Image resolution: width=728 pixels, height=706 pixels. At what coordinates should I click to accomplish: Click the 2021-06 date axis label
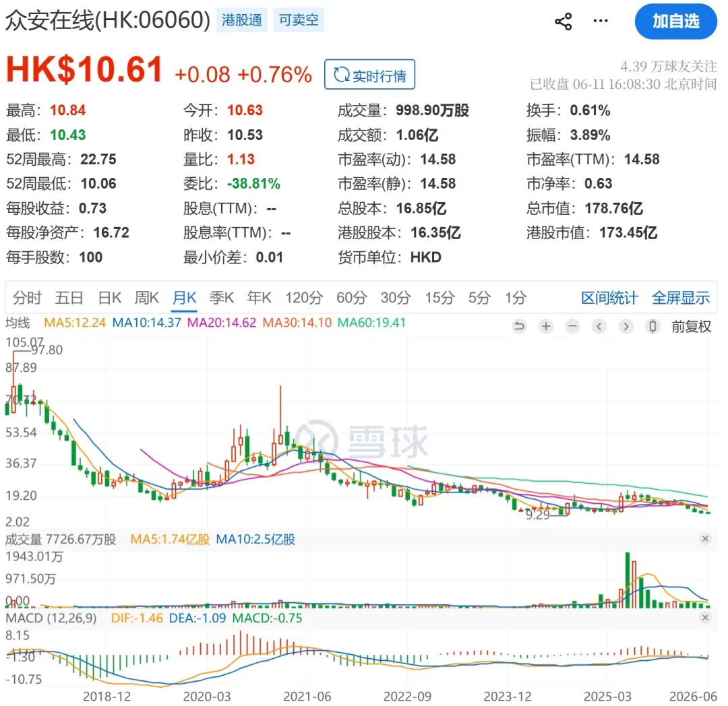click(x=307, y=697)
